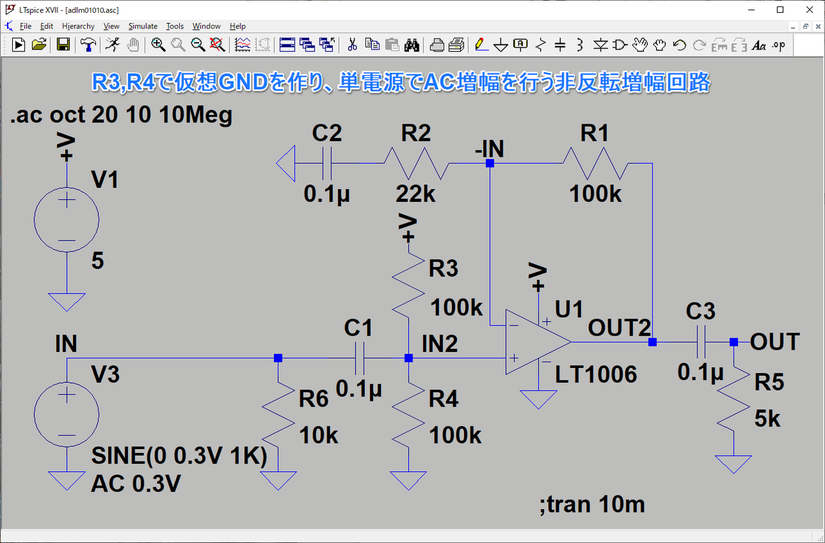The height and width of the screenshot is (543, 825).
Task: Click the New Schematic icon
Action: click(x=18, y=45)
